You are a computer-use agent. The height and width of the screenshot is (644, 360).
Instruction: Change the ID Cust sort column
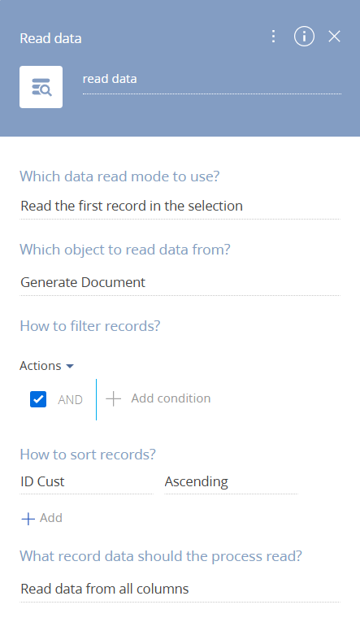(x=86, y=481)
